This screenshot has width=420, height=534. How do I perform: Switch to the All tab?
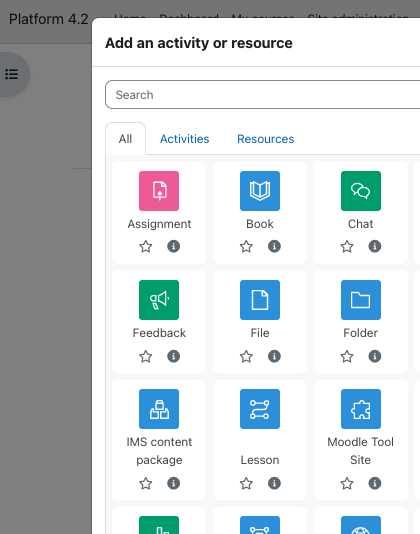pyautogui.click(x=125, y=139)
